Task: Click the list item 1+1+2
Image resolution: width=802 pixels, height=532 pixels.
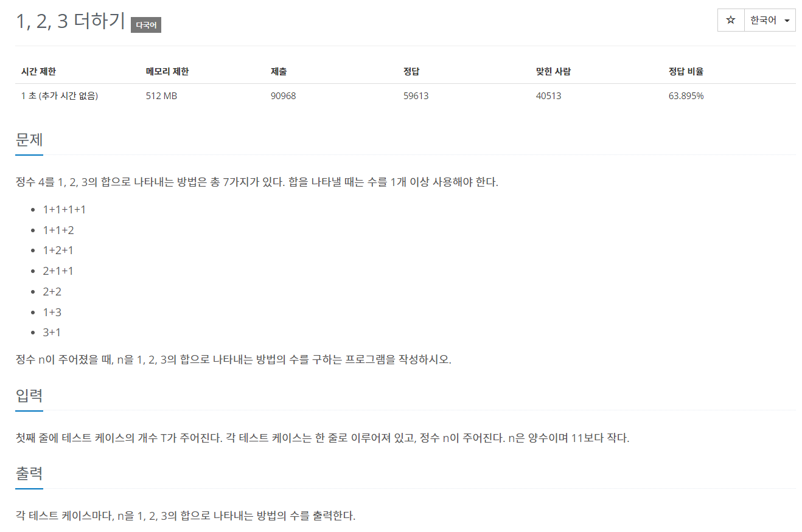Action: pos(58,230)
